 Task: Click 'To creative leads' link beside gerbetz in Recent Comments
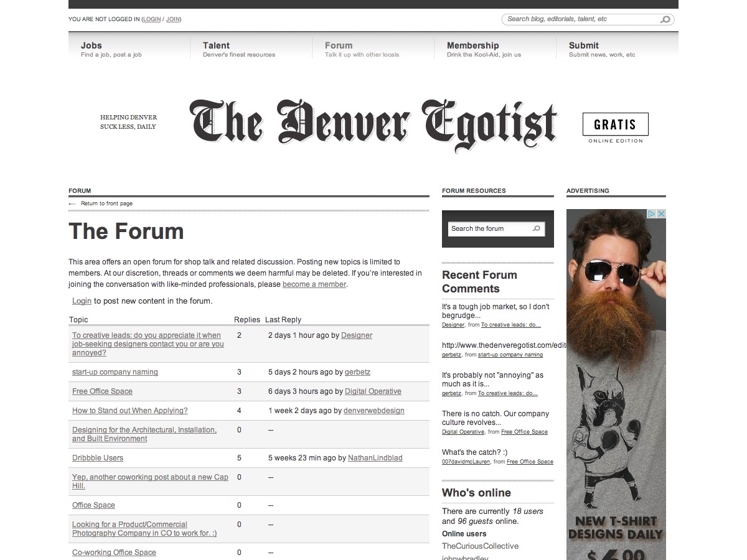click(508, 393)
